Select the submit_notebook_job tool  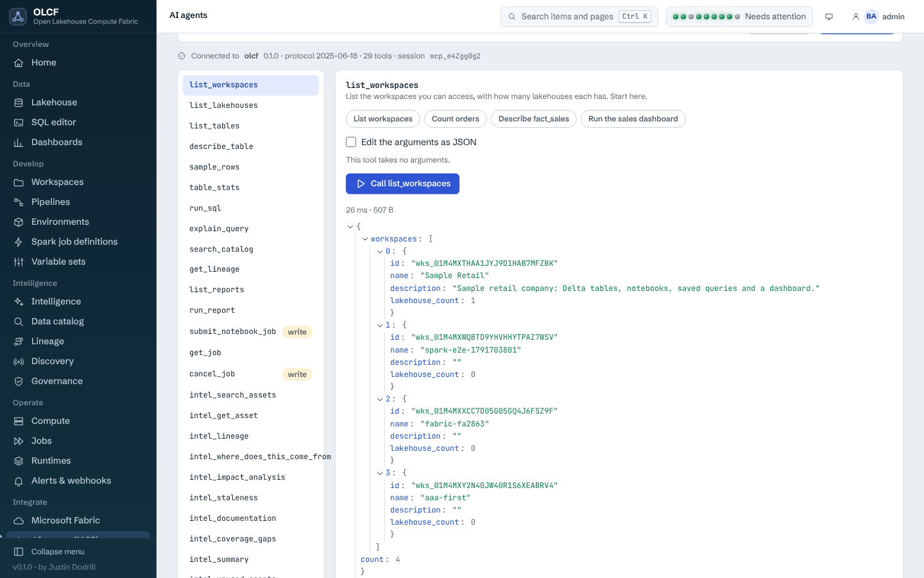tap(251, 331)
